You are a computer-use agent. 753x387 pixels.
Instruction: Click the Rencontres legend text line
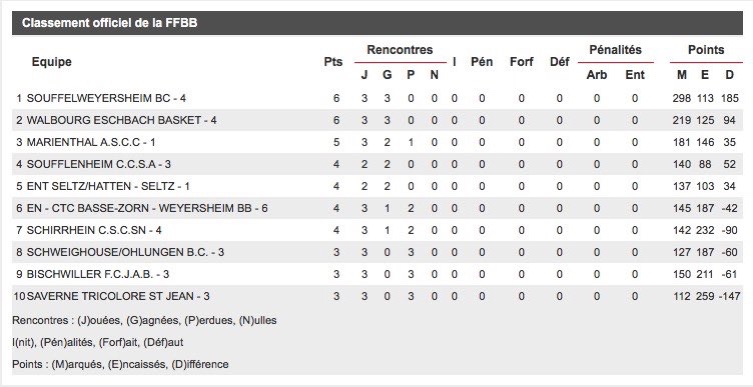pos(144,320)
